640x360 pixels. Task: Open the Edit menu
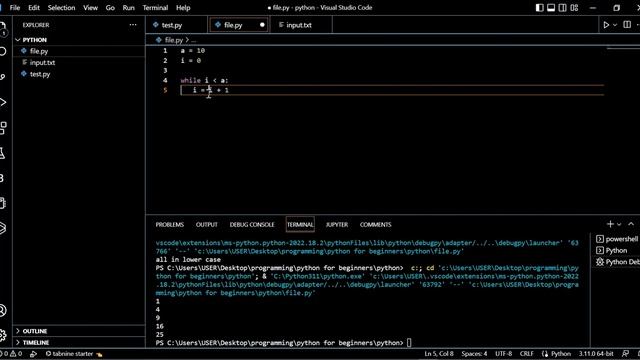[34, 8]
